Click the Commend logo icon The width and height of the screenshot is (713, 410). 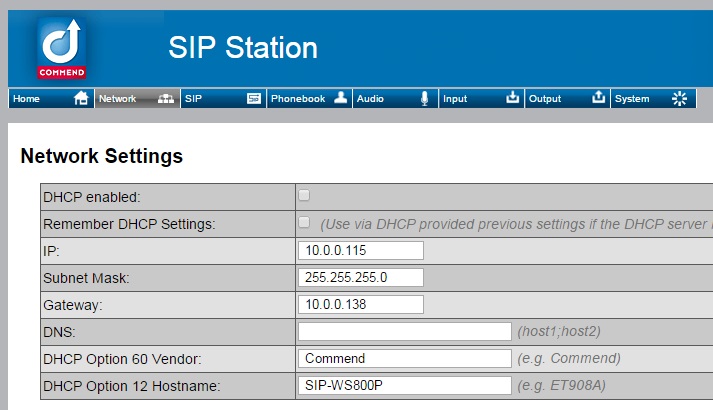pos(62,48)
